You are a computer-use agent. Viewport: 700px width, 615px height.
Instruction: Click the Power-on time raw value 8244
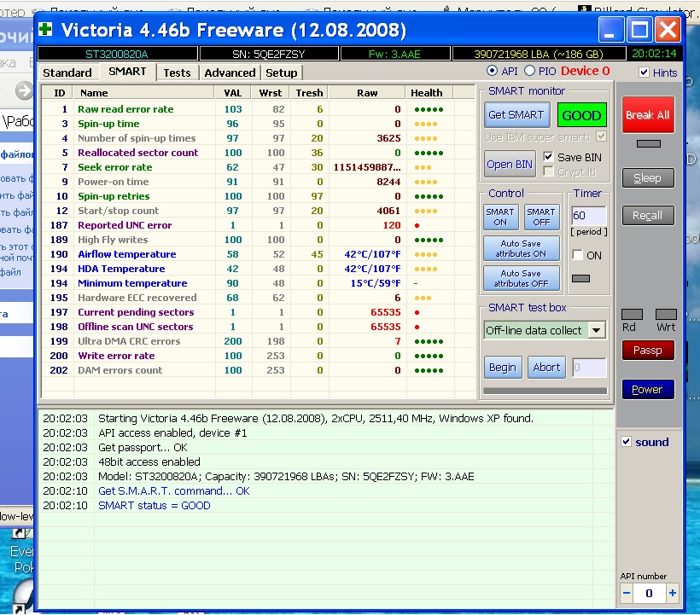(x=388, y=182)
